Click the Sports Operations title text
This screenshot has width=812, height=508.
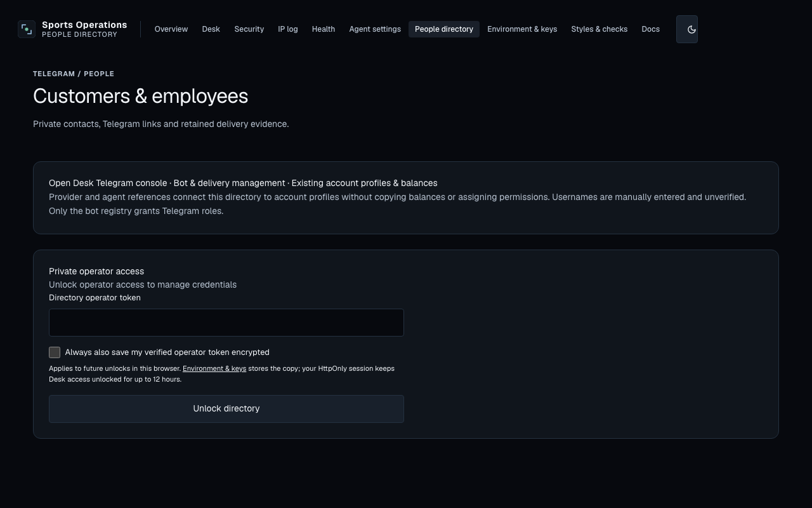pyautogui.click(x=84, y=25)
